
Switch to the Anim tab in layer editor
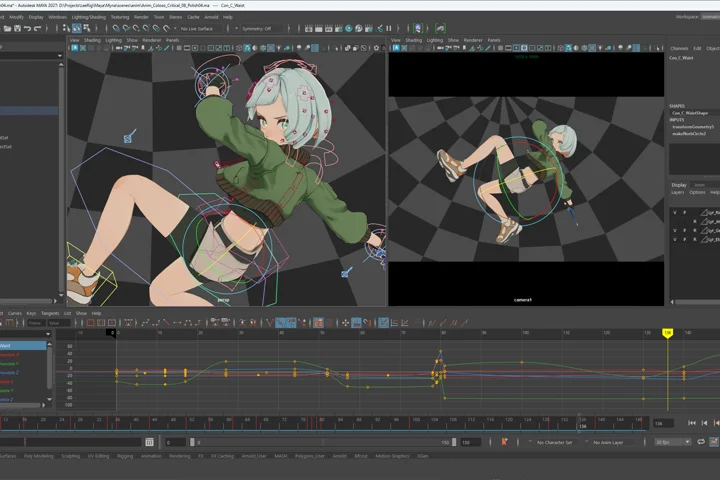pos(699,185)
